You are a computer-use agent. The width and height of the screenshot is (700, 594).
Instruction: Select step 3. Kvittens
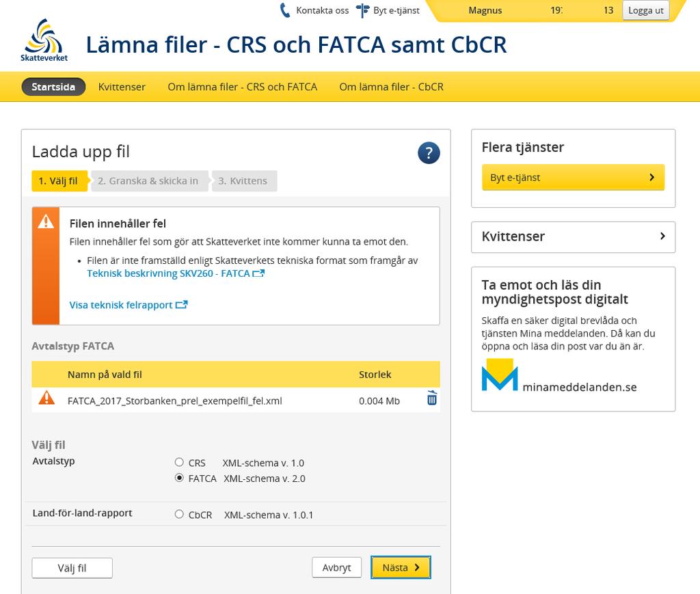click(244, 180)
